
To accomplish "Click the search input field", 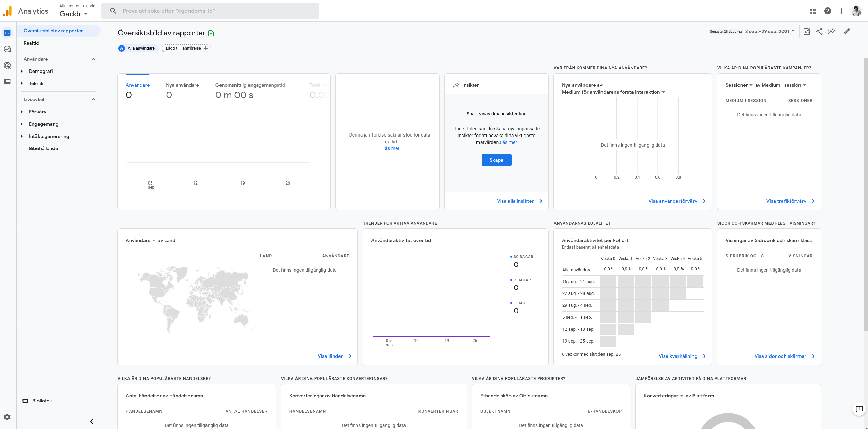I will point(210,11).
